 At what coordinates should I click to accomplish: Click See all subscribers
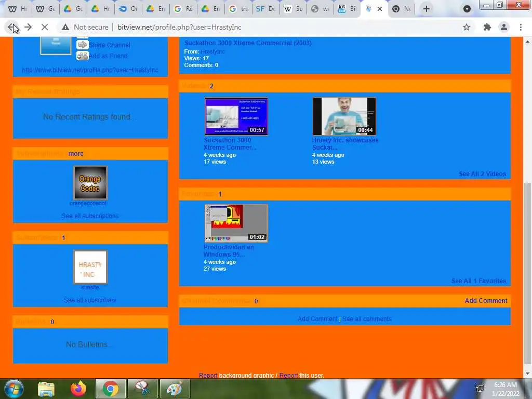click(x=90, y=300)
